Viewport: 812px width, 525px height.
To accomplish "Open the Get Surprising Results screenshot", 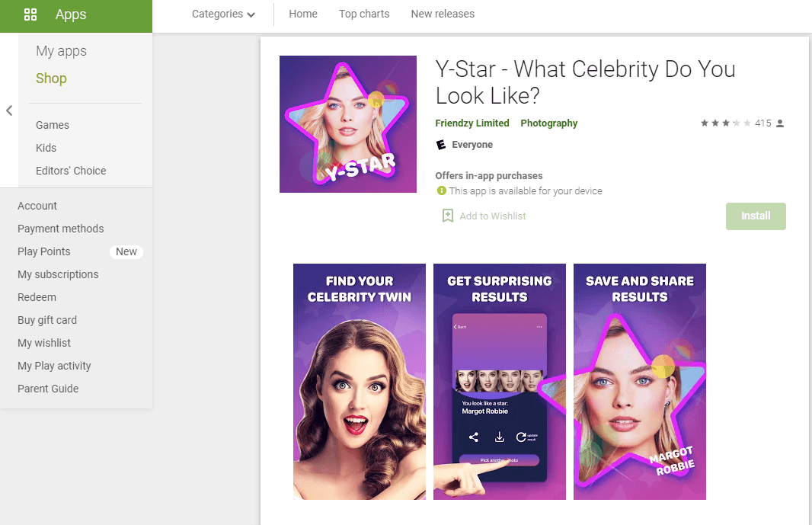I will tap(500, 382).
